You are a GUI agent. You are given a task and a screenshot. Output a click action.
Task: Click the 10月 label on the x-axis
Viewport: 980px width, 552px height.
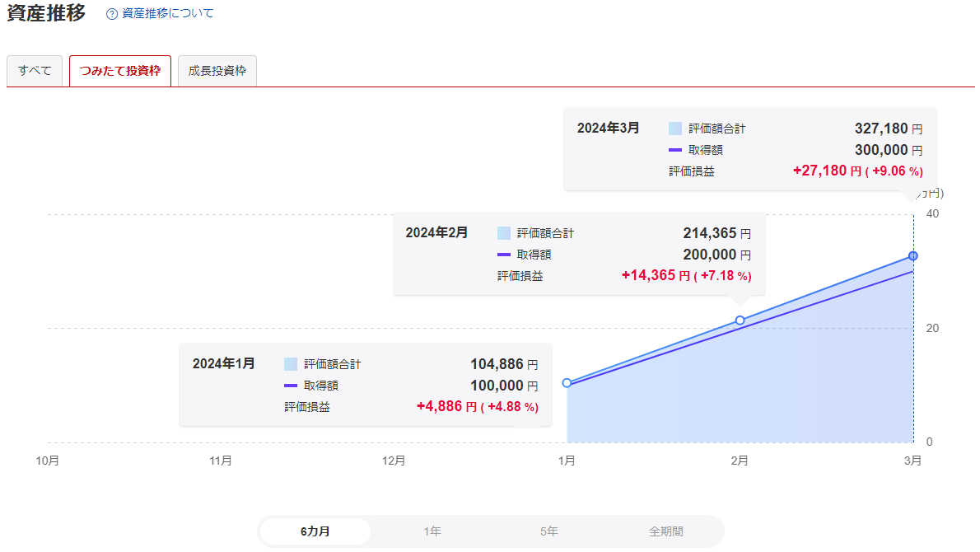(48, 461)
